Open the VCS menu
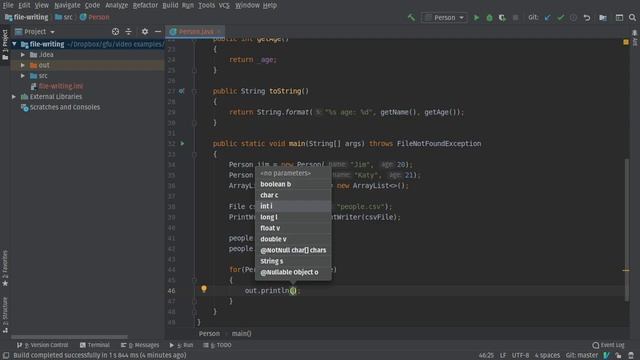This screenshot has height=360, width=640. coord(224,5)
